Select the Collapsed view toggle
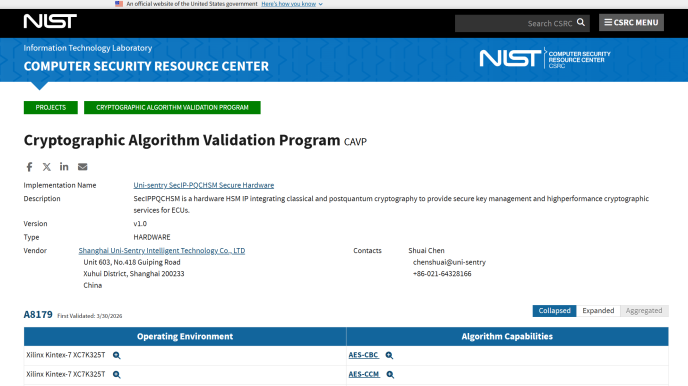 point(554,311)
